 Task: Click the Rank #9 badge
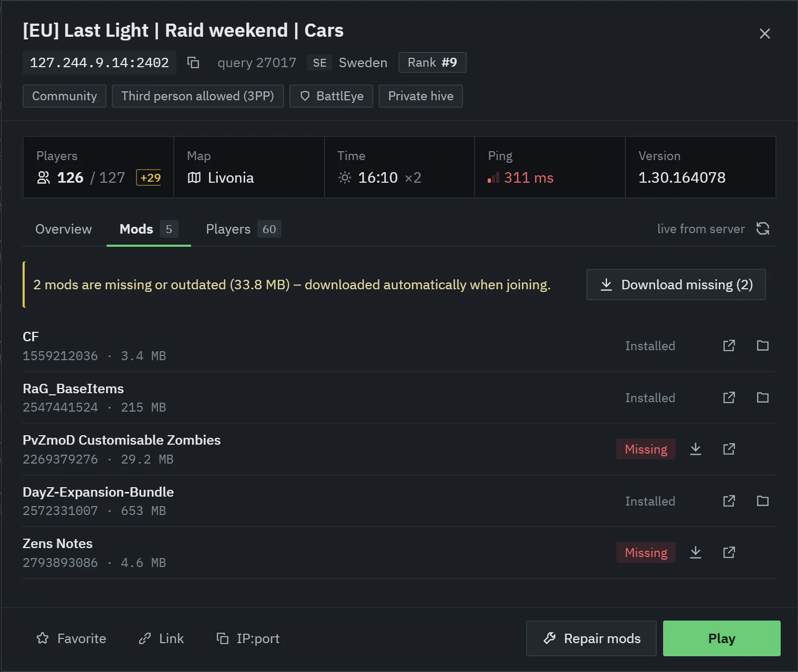(432, 62)
